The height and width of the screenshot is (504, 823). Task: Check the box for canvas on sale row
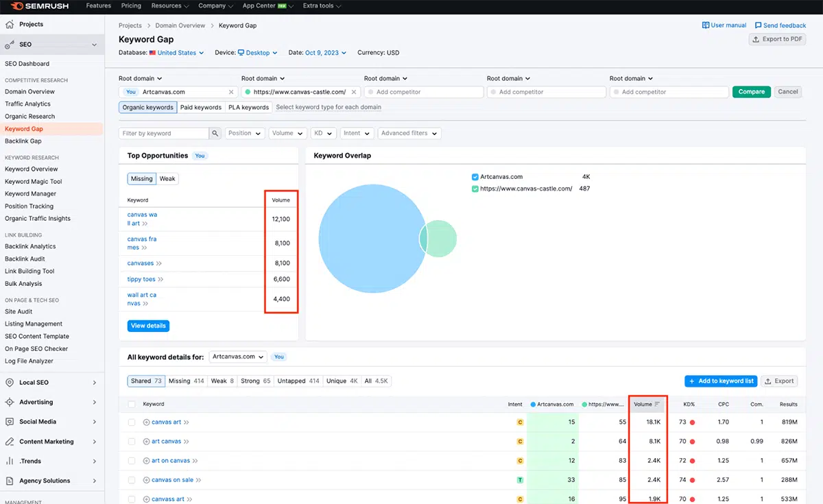[132, 480]
